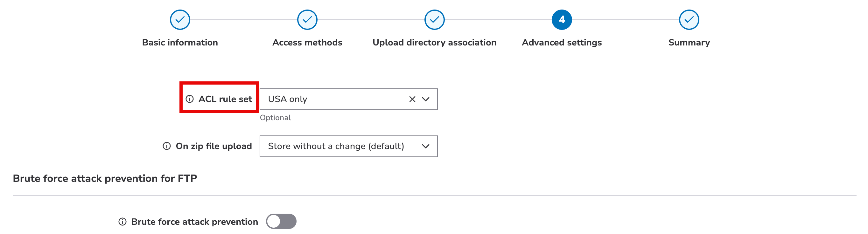
Task: Clear the USA only ACL selection
Action: click(412, 99)
